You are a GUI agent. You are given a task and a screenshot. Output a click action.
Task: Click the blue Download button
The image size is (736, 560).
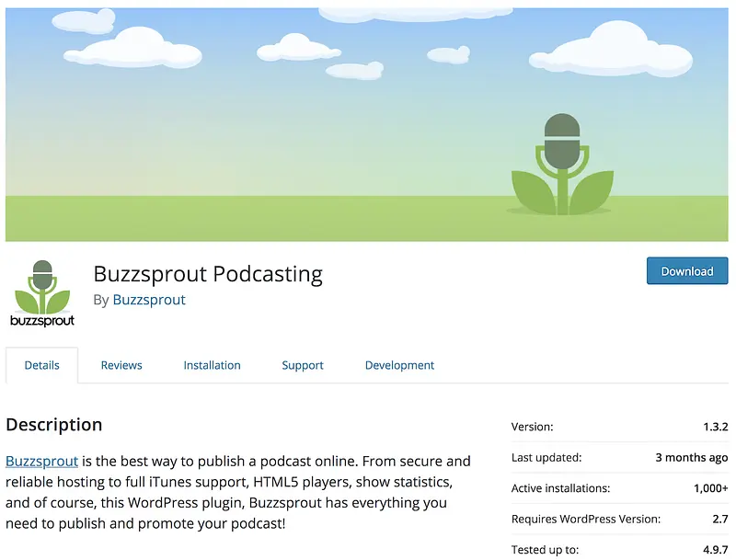[x=687, y=270]
